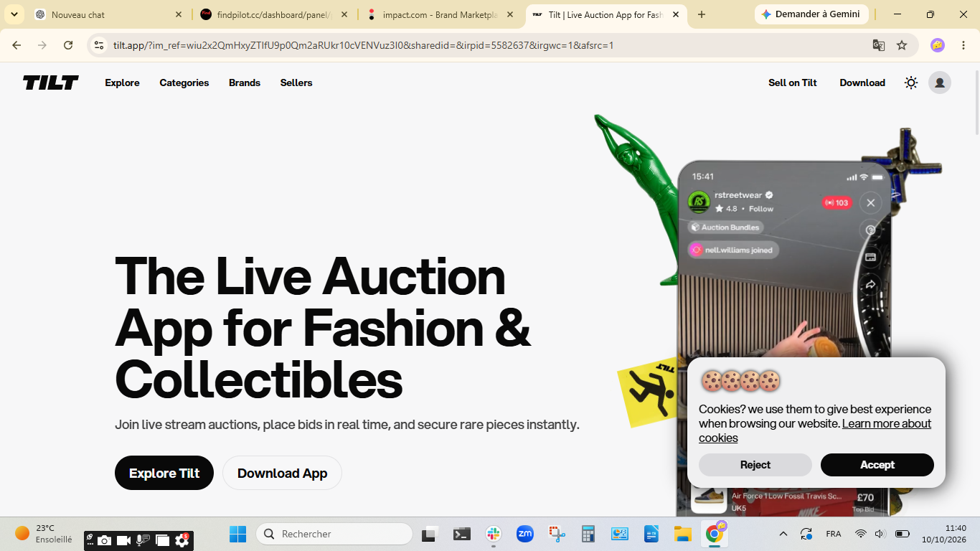Viewport: 980px width, 551px height.
Task: Click the Demander à Gemini button
Action: pyautogui.click(x=811, y=14)
